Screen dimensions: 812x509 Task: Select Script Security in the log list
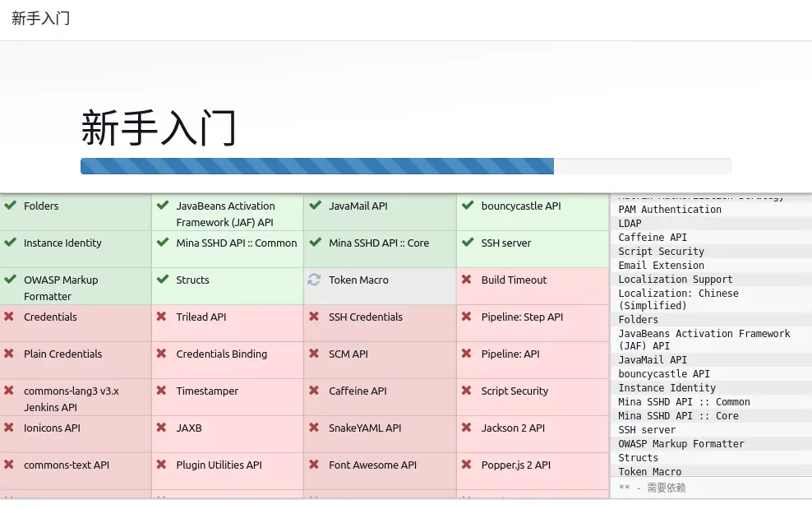pyautogui.click(x=662, y=252)
